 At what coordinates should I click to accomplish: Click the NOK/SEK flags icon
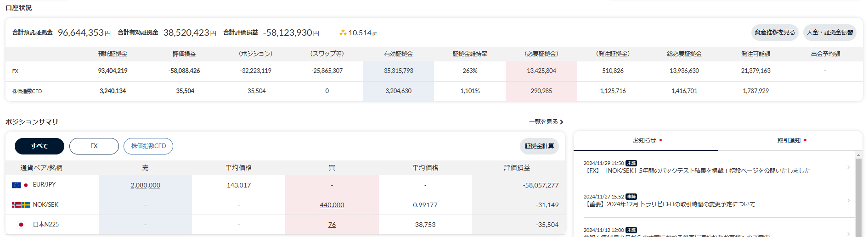(x=21, y=205)
